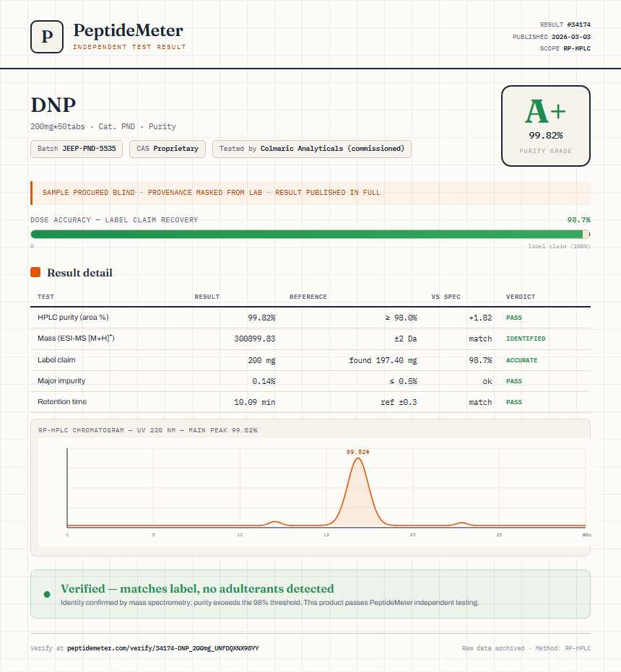Click the CAS Proprietary chip

[x=168, y=149]
